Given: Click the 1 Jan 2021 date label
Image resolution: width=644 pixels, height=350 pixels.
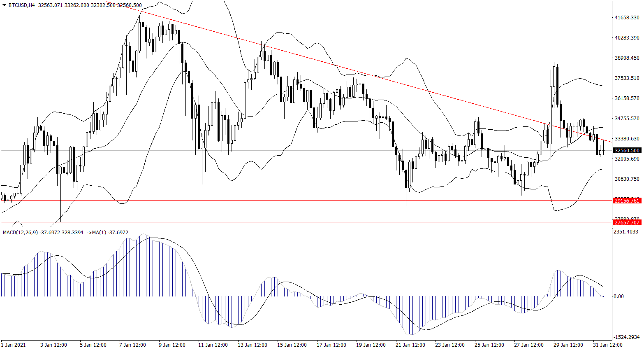Looking at the screenshot, I should point(14,345).
